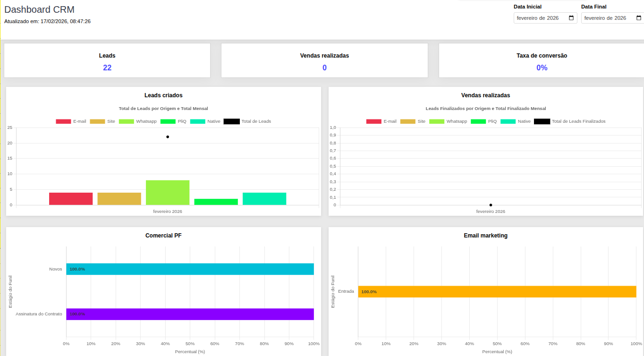
Task: Click the Data Final month field
Action: click(605, 18)
